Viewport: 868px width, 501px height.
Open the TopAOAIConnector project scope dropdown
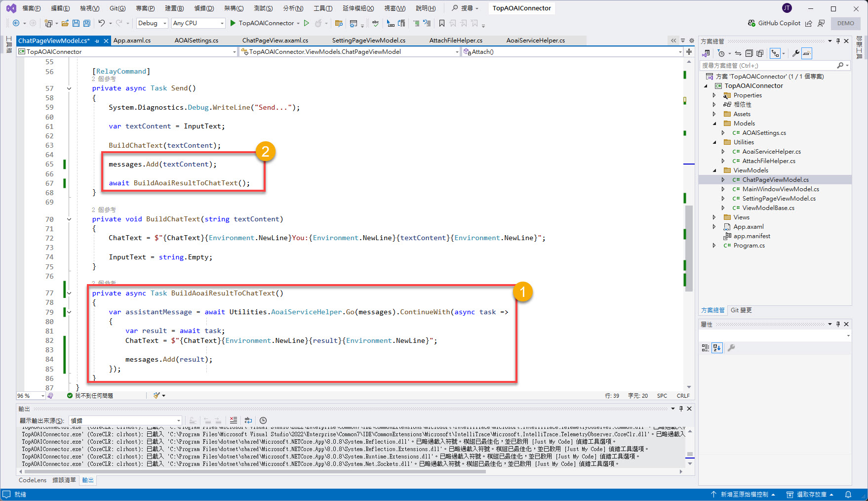pyautogui.click(x=127, y=52)
